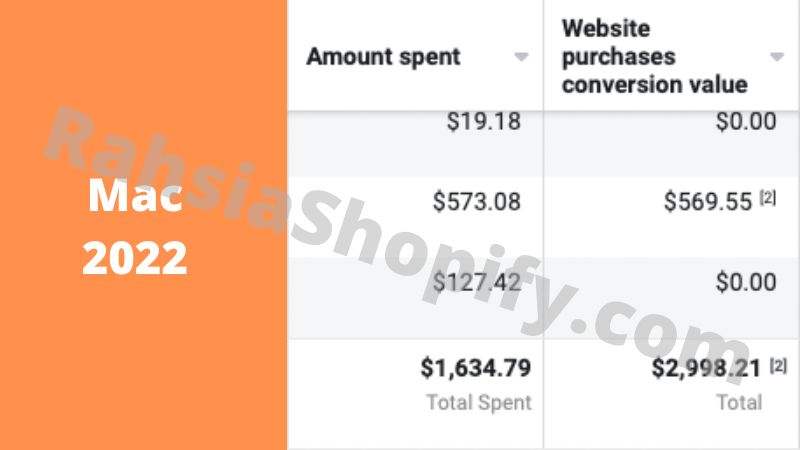Viewport: 800px width, 450px height.
Task: Click the $0.00 value beside $19.18
Action: [746, 121]
